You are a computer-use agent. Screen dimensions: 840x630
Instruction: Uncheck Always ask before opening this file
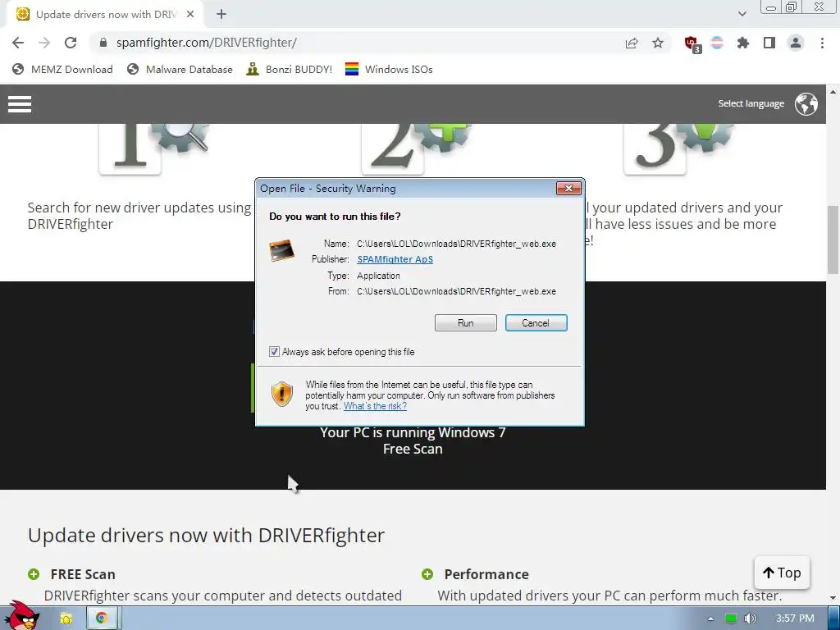(274, 352)
